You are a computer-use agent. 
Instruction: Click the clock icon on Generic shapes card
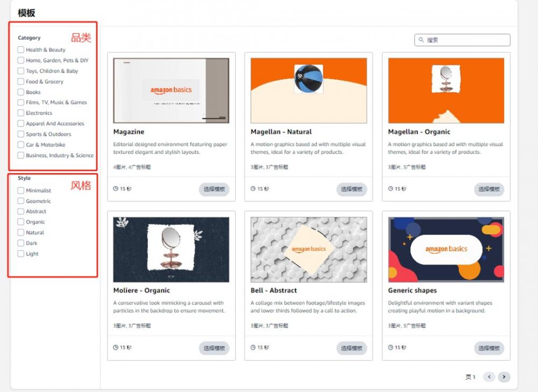tap(391, 347)
